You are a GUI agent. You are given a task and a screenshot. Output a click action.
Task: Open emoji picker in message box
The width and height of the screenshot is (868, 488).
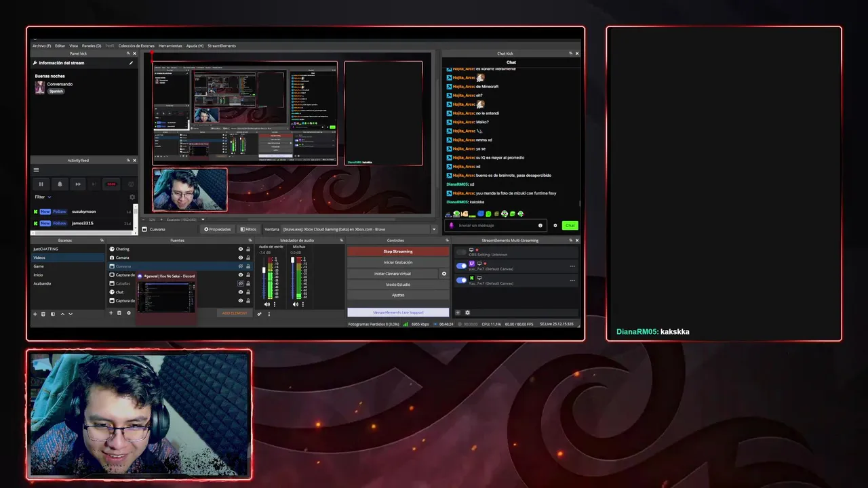pos(540,225)
